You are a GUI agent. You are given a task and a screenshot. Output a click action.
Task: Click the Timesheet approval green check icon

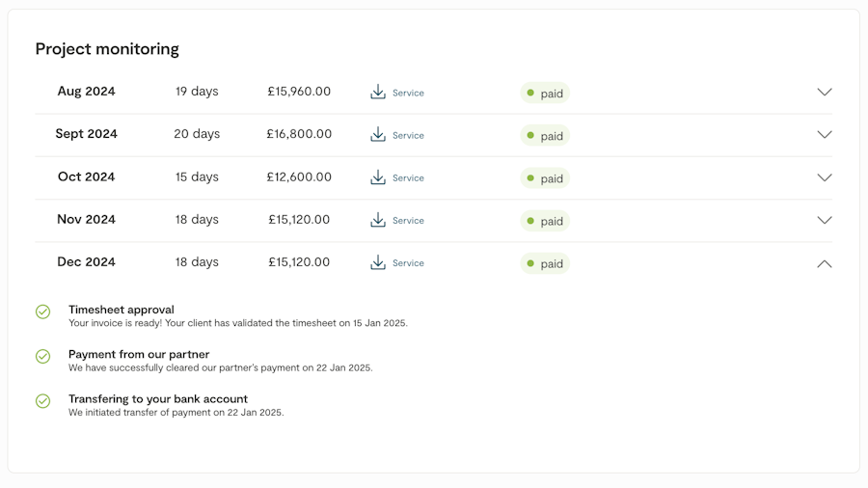coord(43,312)
